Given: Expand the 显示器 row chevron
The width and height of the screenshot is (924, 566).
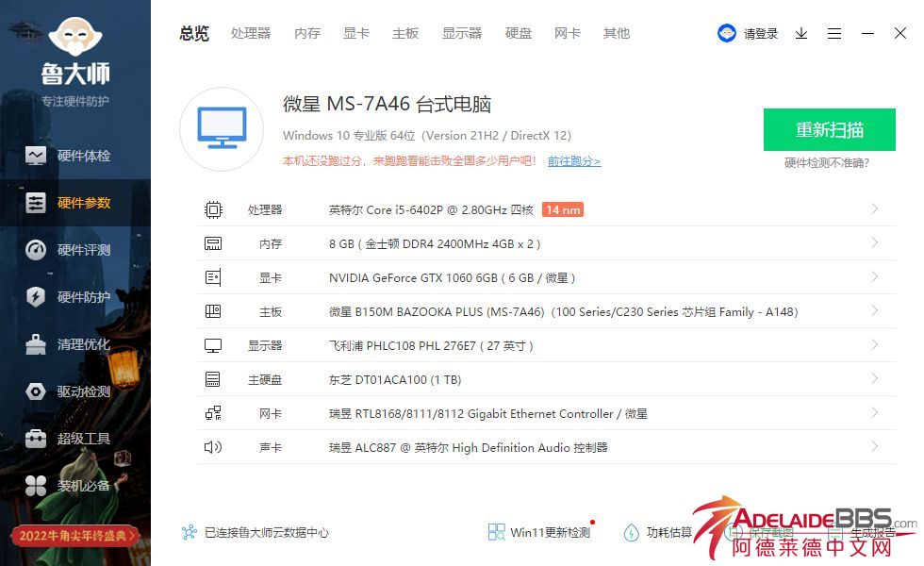Looking at the screenshot, I should (x=875, y=344).
